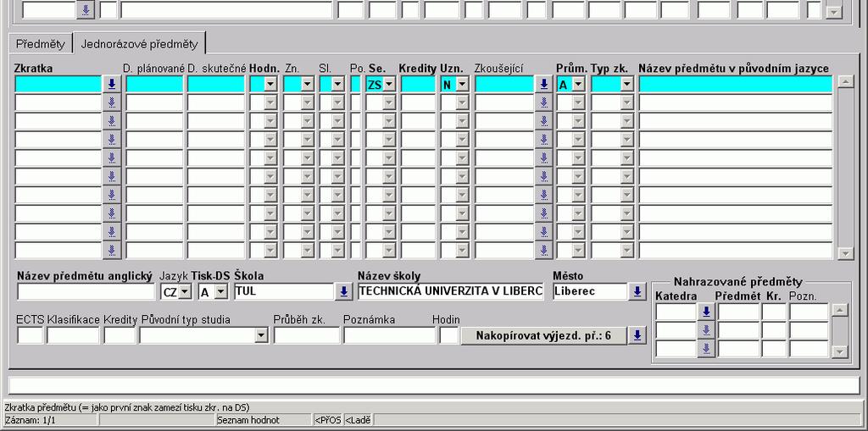Viewport: 868px width, 431px height.
Task: Click Seznam hodnot in status bar
Action: (248, 420)
